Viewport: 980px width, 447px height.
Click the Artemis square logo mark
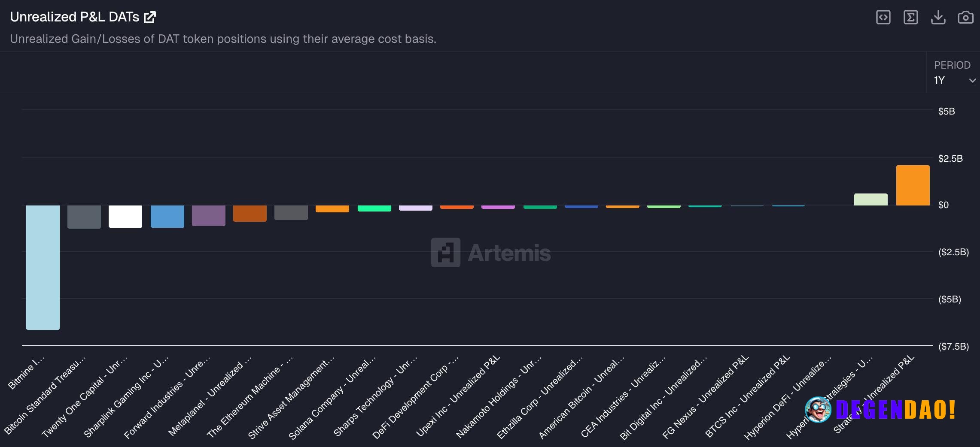pos(445,253)
